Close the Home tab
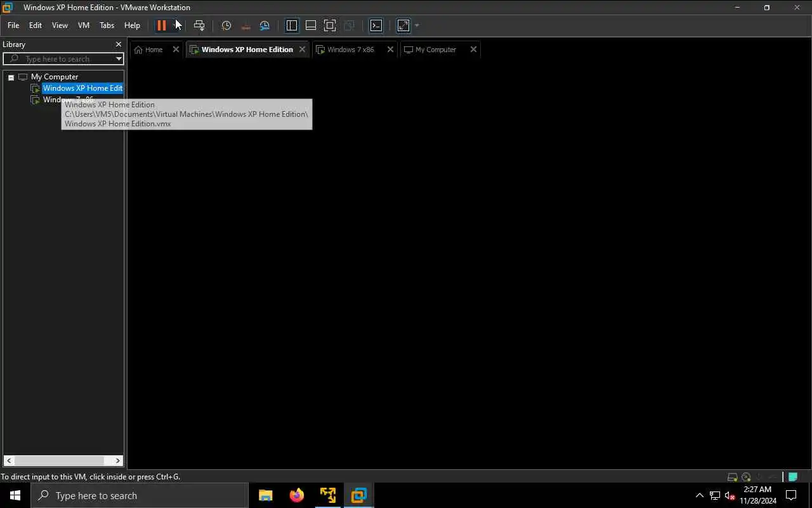 click(176, 50)
